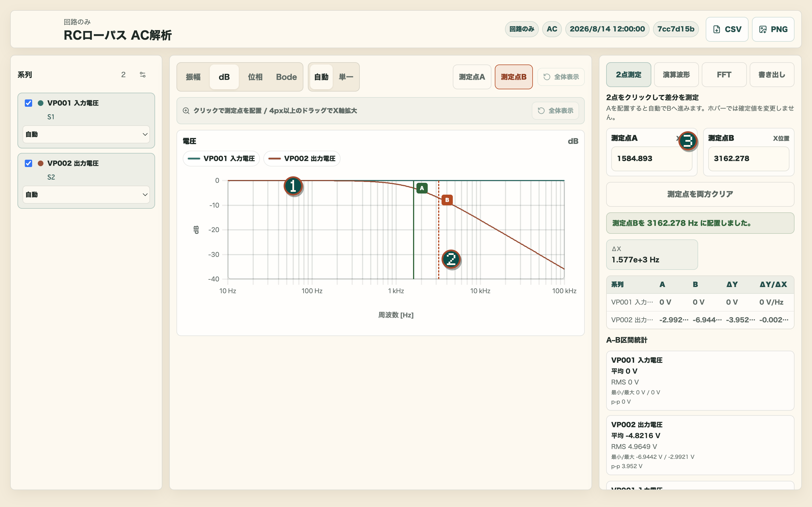Click the CSV download file icon
Image resolution: width=812 pixels, height=507 pixels.
coord(716,30)
